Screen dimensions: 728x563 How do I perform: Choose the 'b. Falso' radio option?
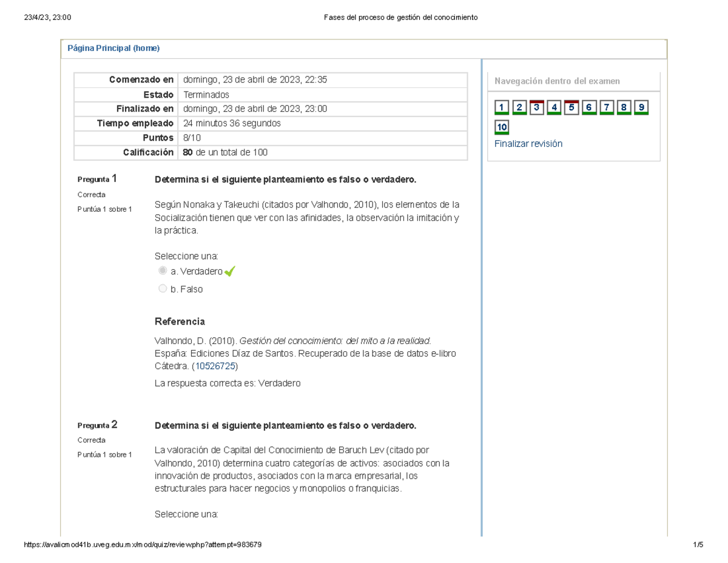[162, 289]
